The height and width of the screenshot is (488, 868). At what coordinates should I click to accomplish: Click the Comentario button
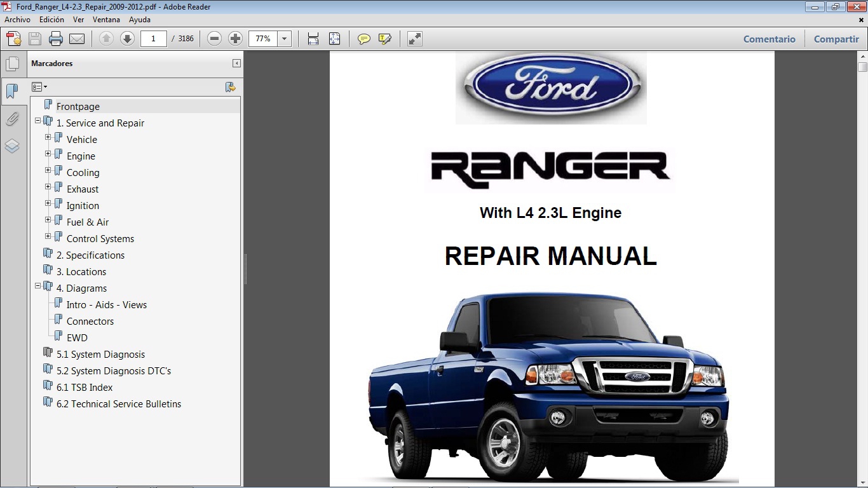coord(769,39)
